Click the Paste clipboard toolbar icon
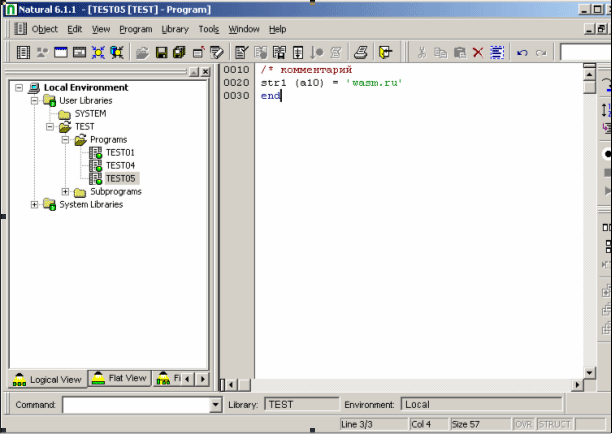Screen dimensions: 612x434 click(459, 52)
